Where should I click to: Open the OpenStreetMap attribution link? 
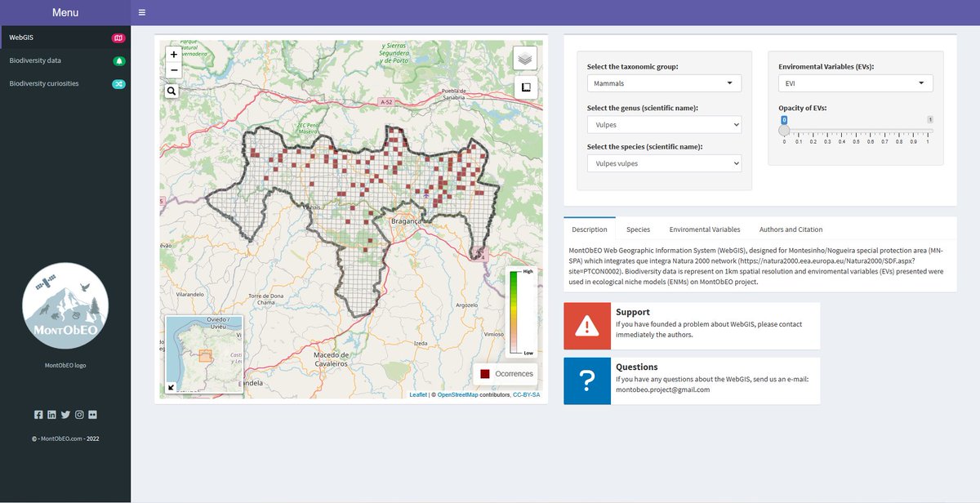point(458,394)
